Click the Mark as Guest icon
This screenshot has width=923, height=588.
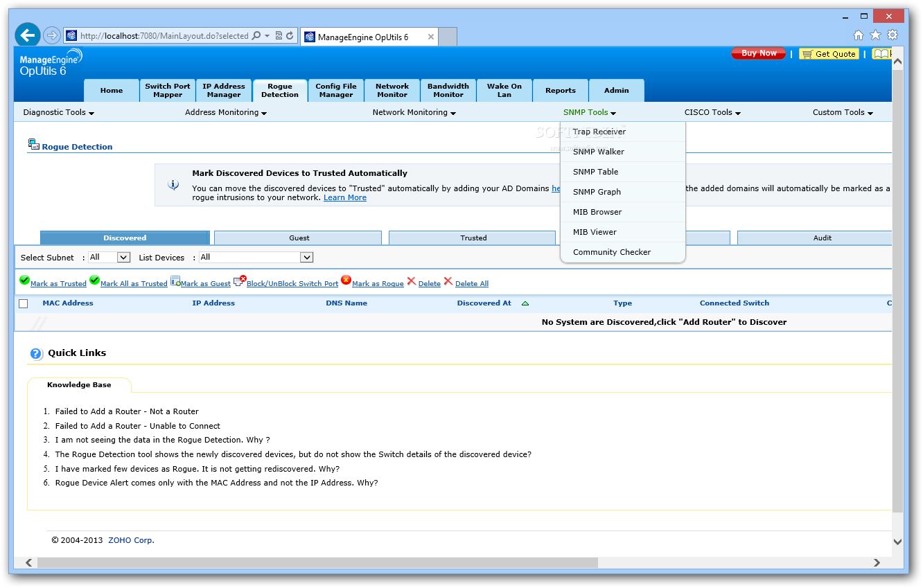point(175,281)
